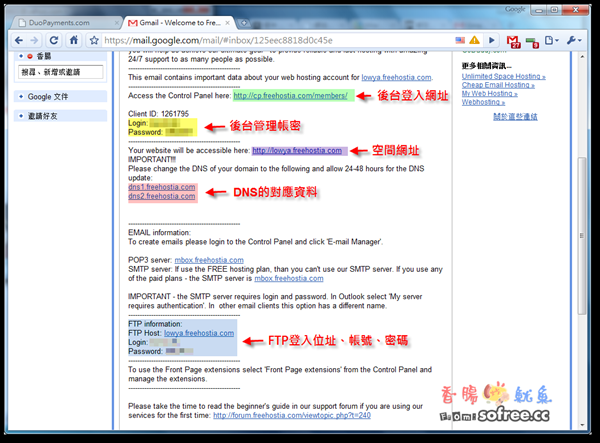Click the blue play arrow icon
The height and width of the screenshot is (443, 600).
click(x=492, y=40)
